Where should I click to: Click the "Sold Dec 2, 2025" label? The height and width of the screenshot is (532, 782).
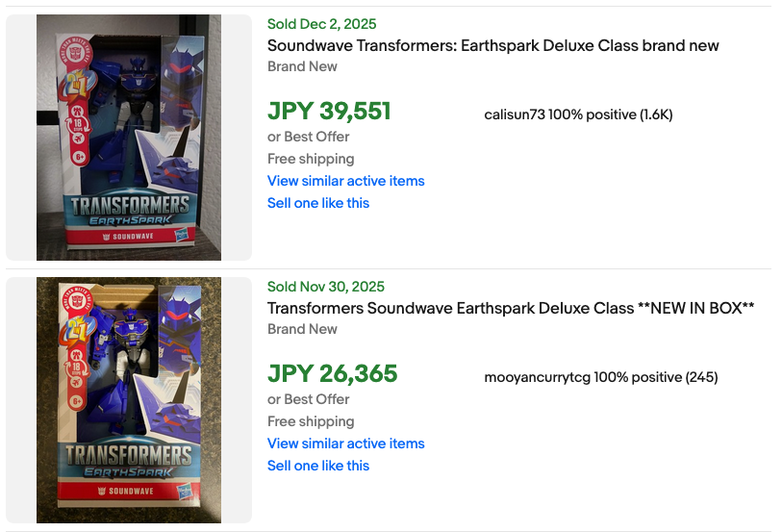pyautogui.click(x=321, y=24)
